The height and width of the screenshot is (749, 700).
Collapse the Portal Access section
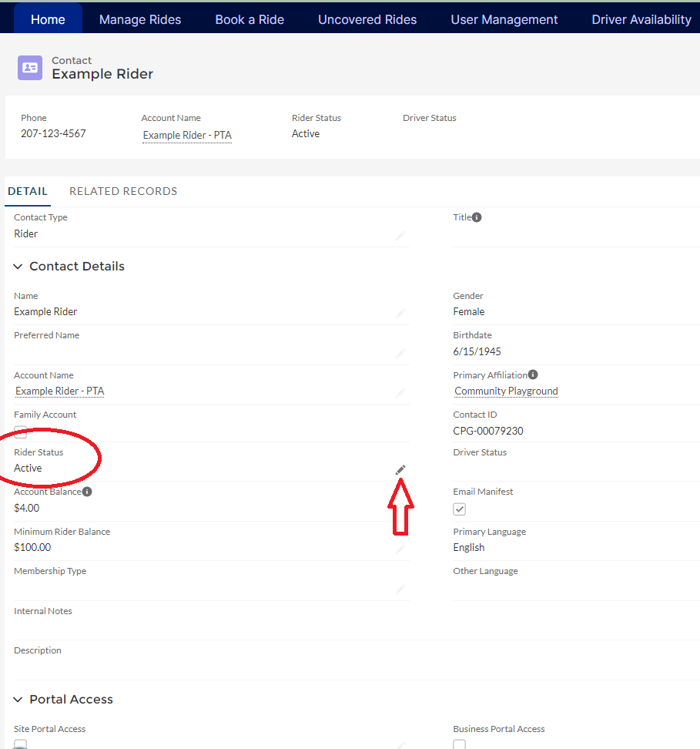[18, 700]
